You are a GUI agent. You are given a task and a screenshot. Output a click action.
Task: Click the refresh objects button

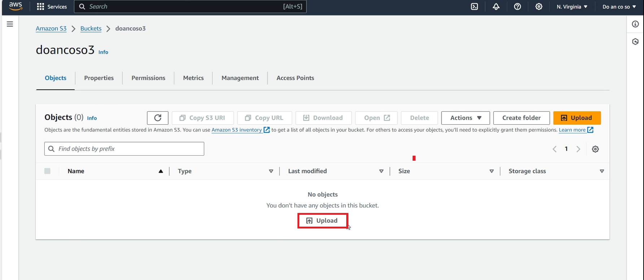pyautogui.click(x=158, y=118)
